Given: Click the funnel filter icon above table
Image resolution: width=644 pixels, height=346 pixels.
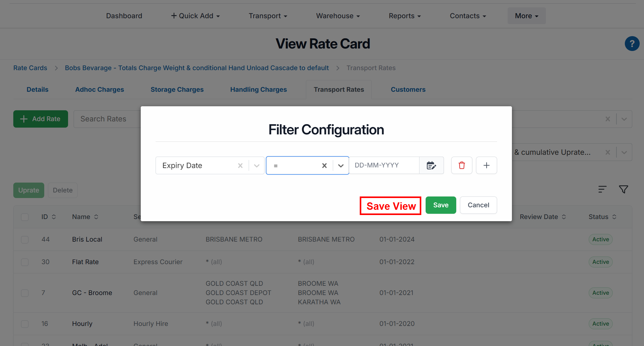Looking at the screenshot, I should pyautogui.click(x=623, y=189).
